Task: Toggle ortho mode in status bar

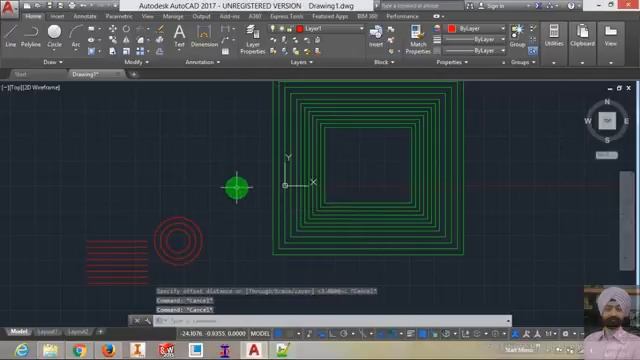Action: 333,334
